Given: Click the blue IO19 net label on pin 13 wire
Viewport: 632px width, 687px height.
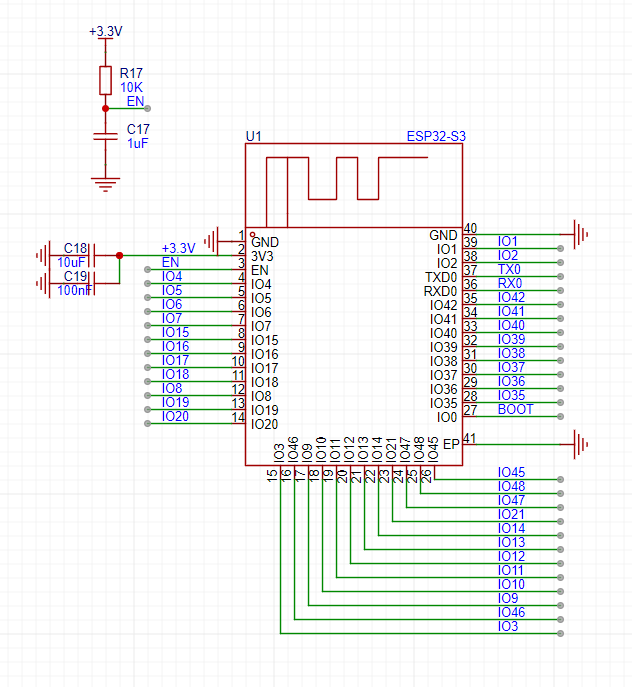Looking at the screenshot, I should pyautogui.click(x=175, y=402).
